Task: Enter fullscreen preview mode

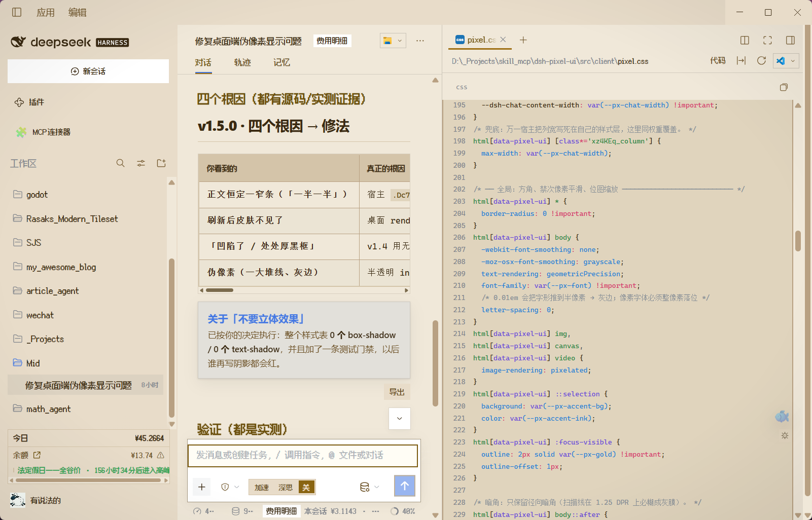Action: pos(767,40)
